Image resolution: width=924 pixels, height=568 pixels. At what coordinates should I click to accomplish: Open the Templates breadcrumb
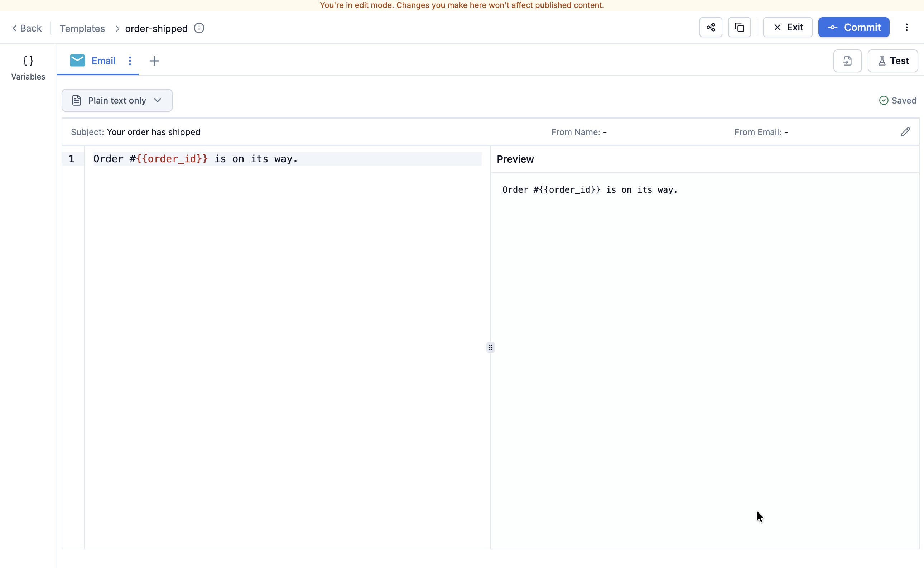(x=82, y=28)
